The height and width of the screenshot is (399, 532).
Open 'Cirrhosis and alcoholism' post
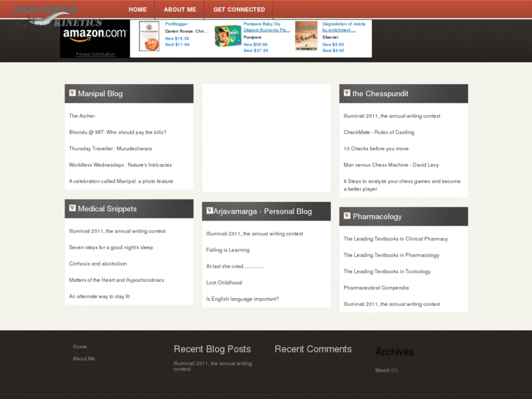[x=98, y=264]
